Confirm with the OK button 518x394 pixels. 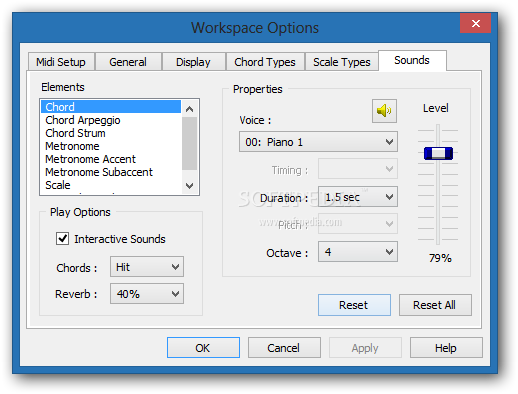coord(203,348)
